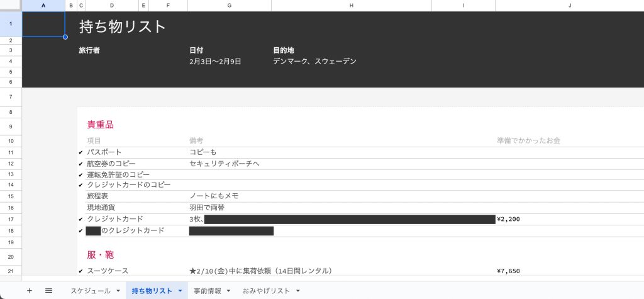The height and width of the screenshot is (299, 644).
Task: Toggle checkmark for 航空券のコピー row
Action: [x=81, y=164]
